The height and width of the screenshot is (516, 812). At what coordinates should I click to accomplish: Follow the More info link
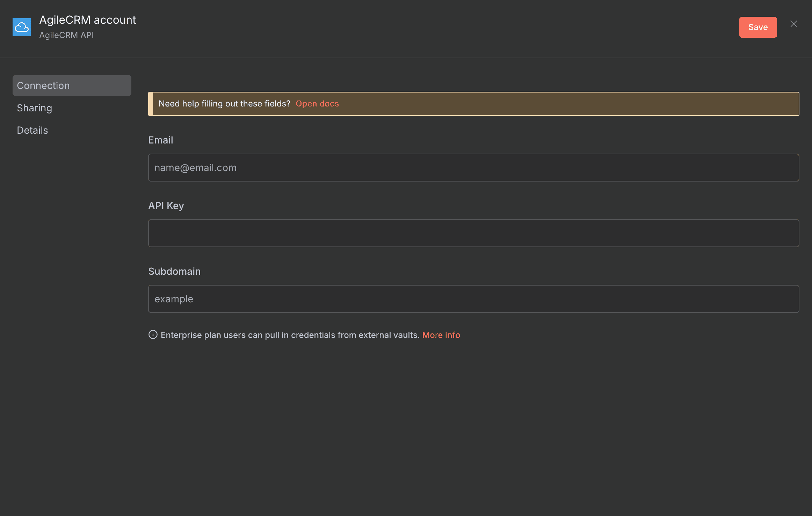coord(441,335)
